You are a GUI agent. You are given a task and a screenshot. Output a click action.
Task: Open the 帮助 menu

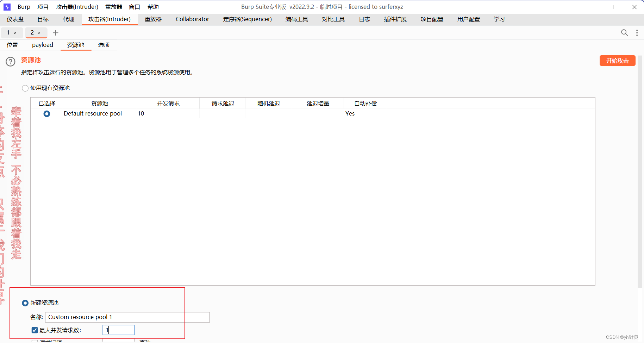tap(153, 7)
